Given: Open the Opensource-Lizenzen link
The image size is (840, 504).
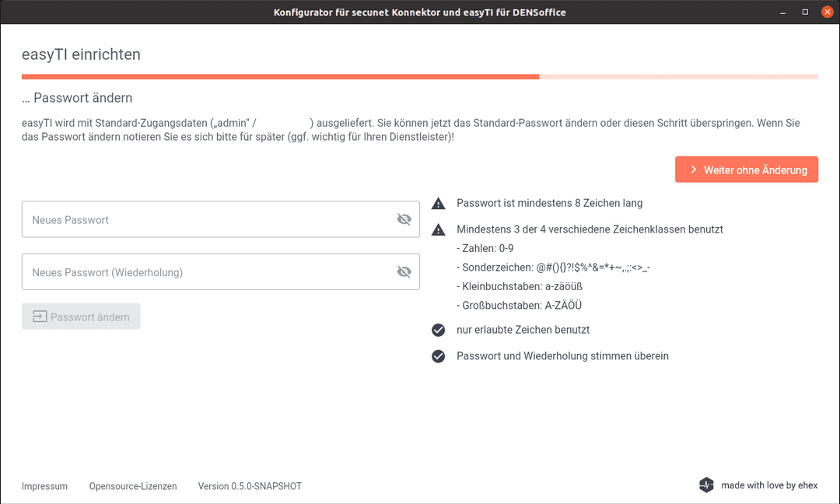Looking at the screenshot, I should pyautogui.click(x=133, y=486).
